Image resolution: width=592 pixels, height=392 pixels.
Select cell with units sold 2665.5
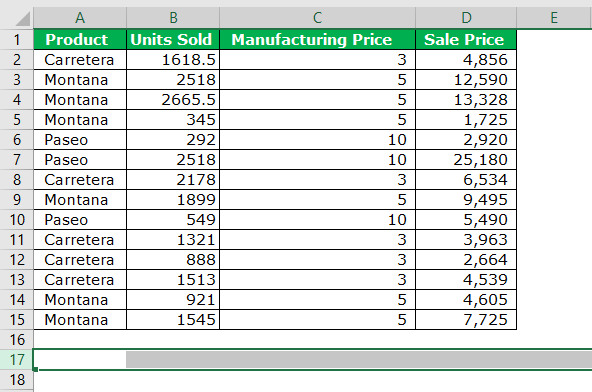point(173,100)
